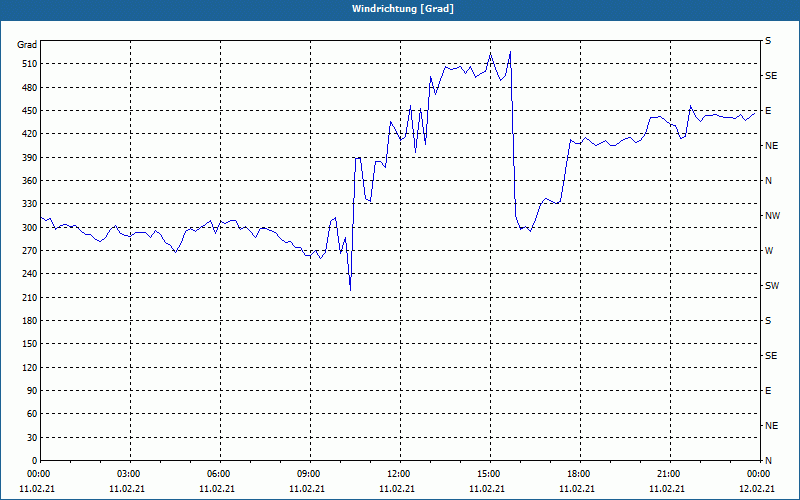Click the NE compass label at the 420 gridline
This screenshot has height=500, width=800.
coord(771,146)
